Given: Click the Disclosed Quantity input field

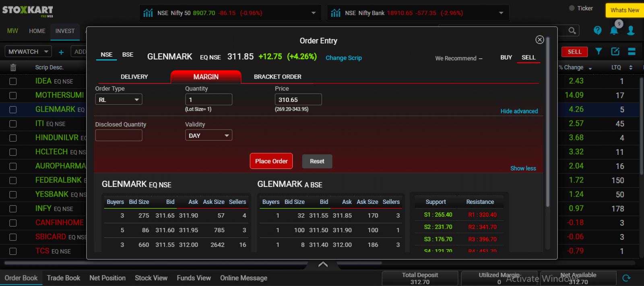Looking at the screenshot, I should point(119,135).
